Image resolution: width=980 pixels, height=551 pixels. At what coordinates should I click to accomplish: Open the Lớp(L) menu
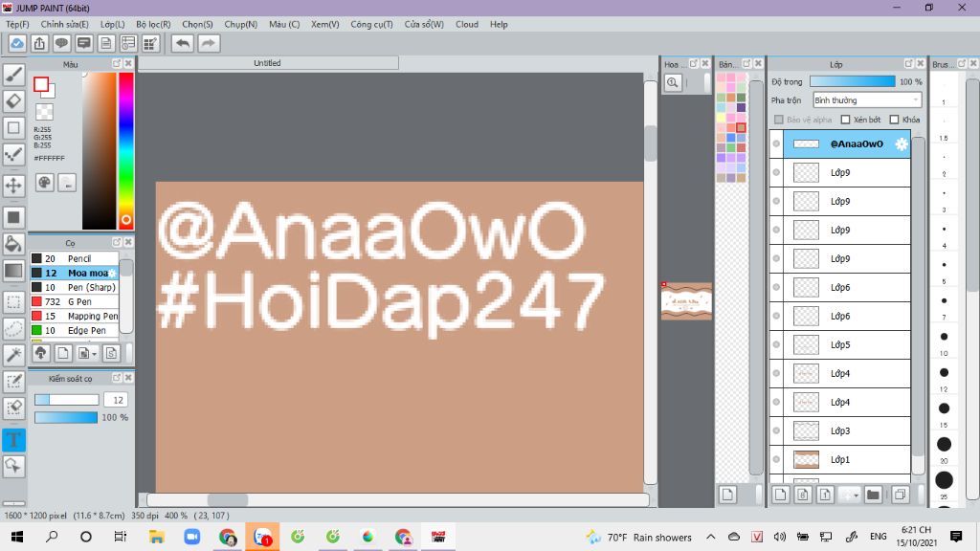113,24
